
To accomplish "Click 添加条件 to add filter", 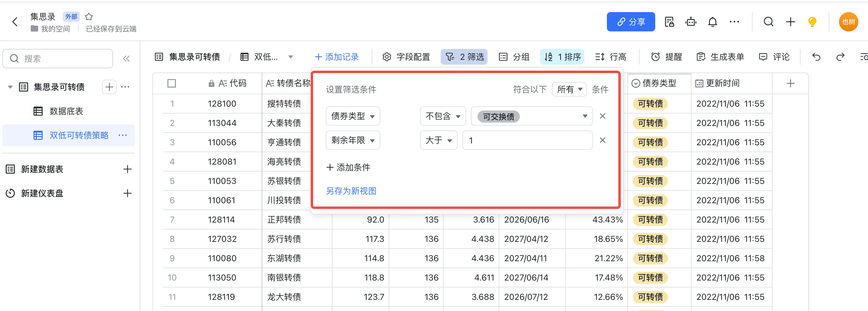I will coord(348,167).
